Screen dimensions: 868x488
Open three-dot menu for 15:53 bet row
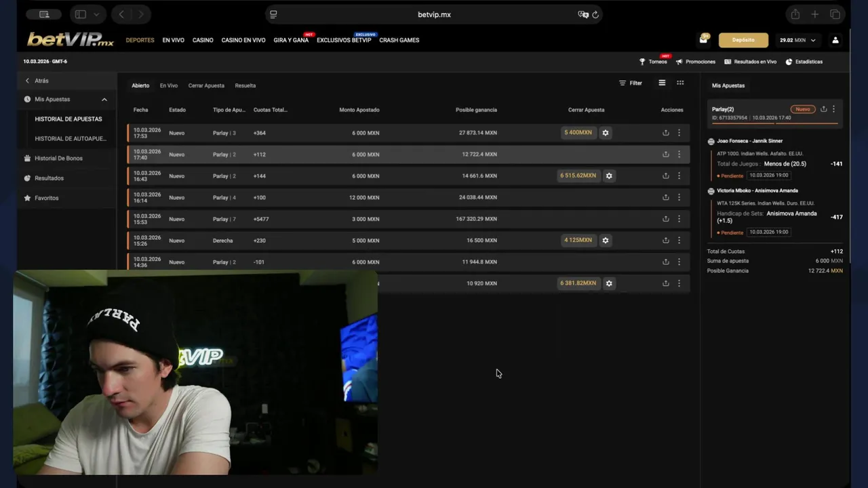[679, 219]
